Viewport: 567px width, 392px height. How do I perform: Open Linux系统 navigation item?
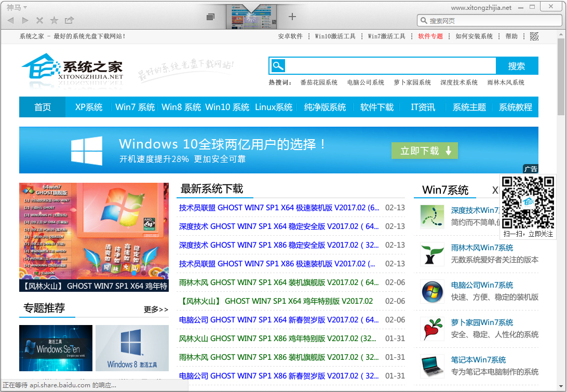tap(274, 107)
